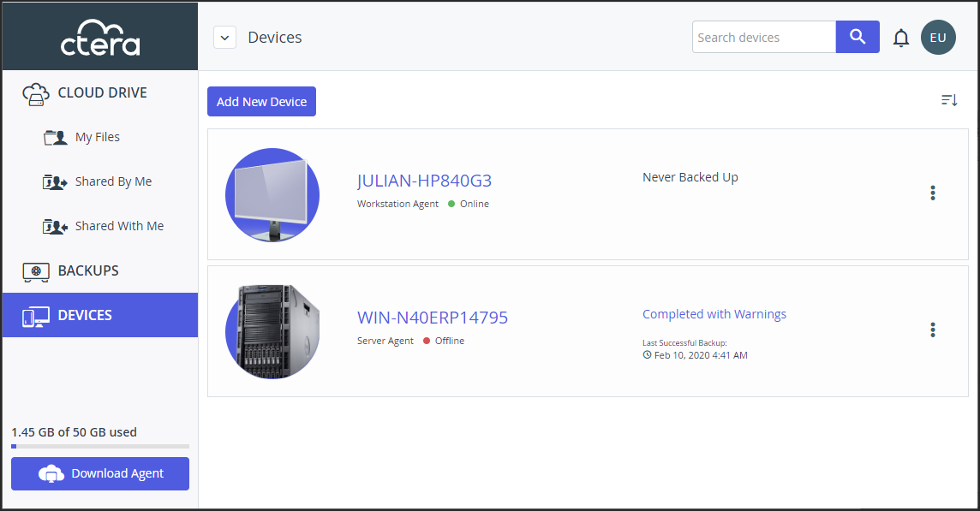The width and height of the screenshot is (980, 511).
Task: Open the EU user profile menu
Action: tap(938, 37)
